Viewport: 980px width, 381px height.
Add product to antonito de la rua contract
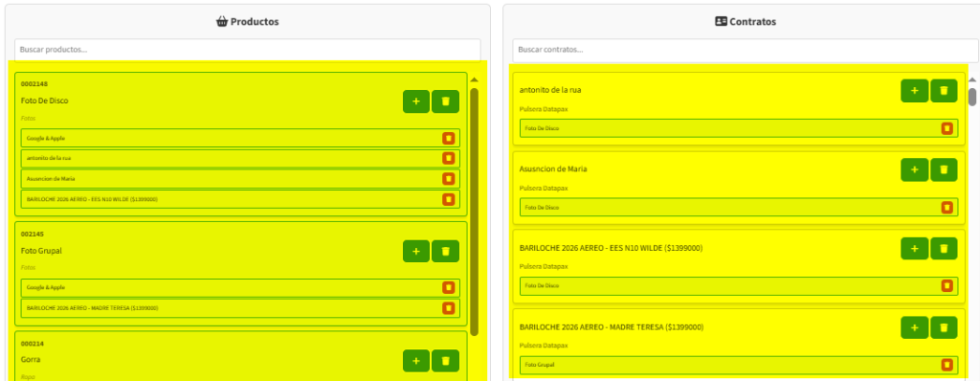(914, 91)
